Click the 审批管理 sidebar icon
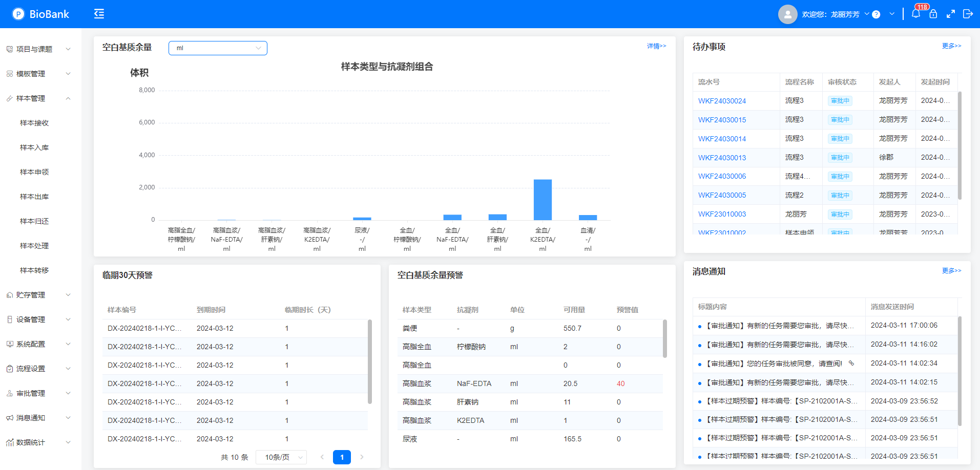The image size is (980, 470). [x=10, y=393]
